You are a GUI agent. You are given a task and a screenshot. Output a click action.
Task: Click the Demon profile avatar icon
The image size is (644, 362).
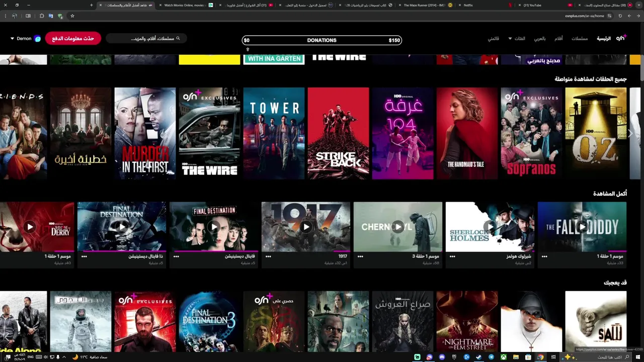(x=37, y=38)
